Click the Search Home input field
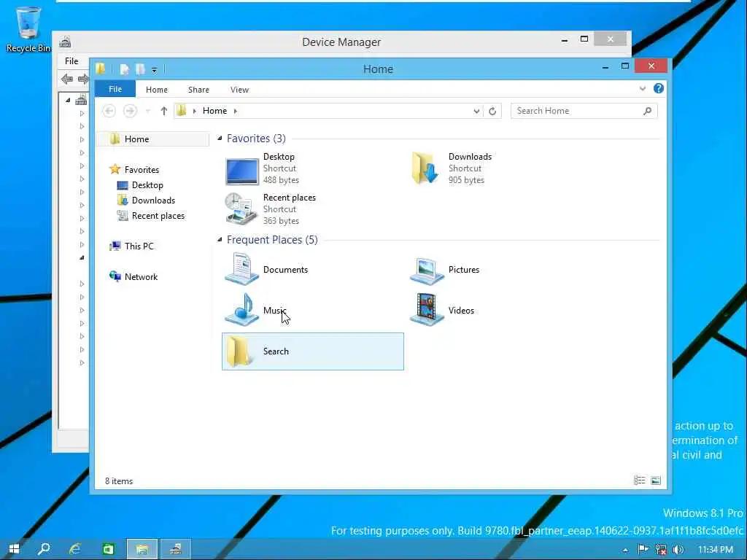 pyautogui.click(x=584, y=111)
